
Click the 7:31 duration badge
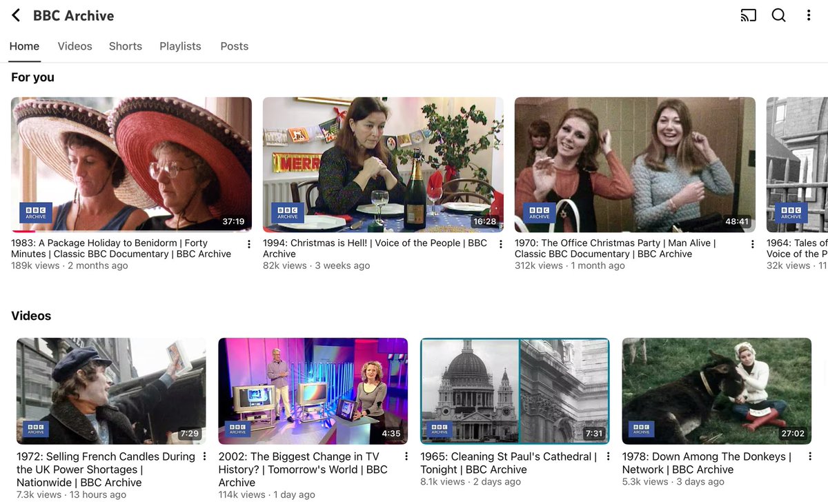click(x=593, y=434)
